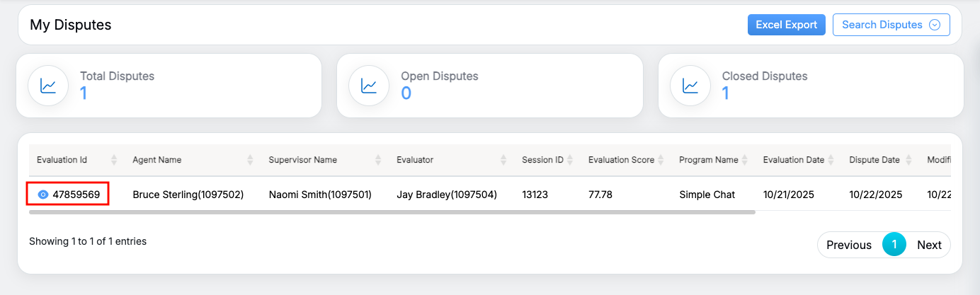This screenshot has height=295, width=980.
Task: Click the table's horizontal scrollbar
Action: 392,212
